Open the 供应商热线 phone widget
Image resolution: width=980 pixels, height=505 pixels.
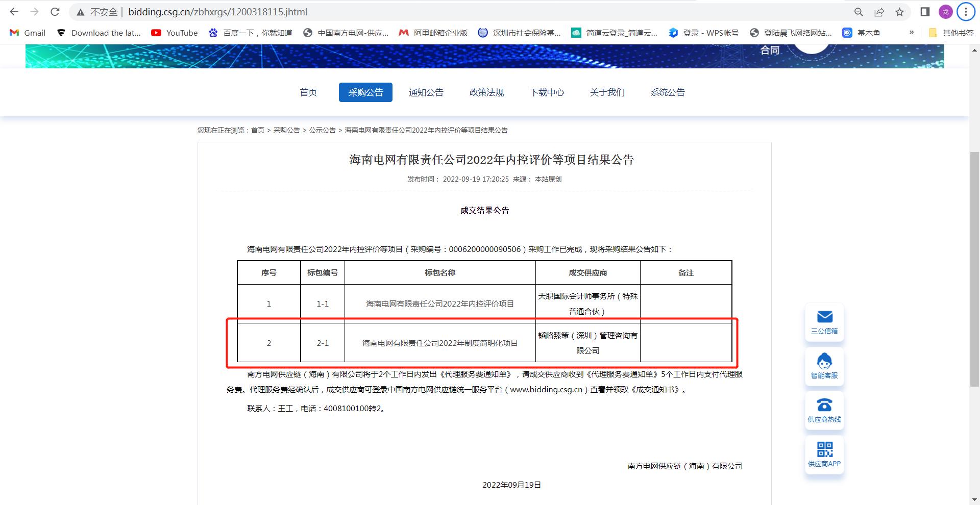824,411
